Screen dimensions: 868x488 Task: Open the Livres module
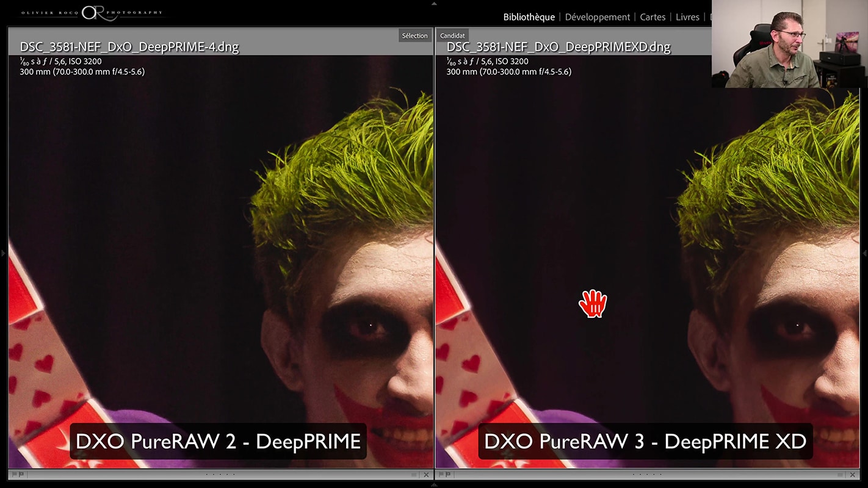point(687,17)
